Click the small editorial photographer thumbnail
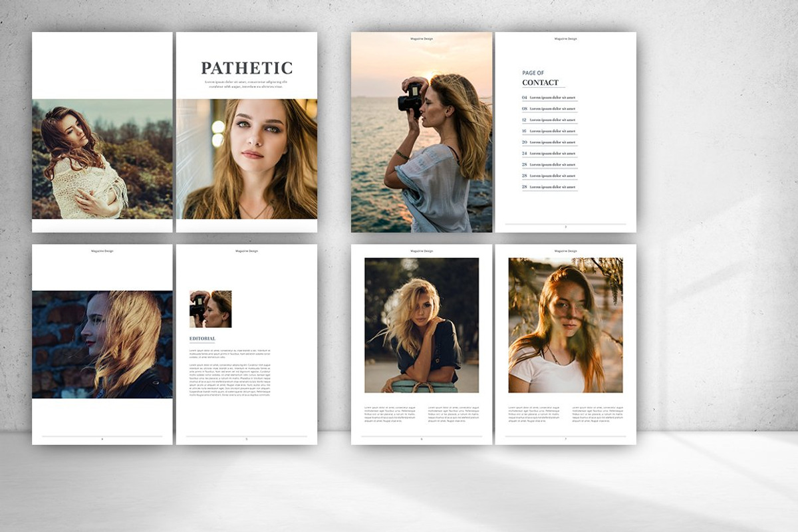The image size is (798, 532). point(209,309)
